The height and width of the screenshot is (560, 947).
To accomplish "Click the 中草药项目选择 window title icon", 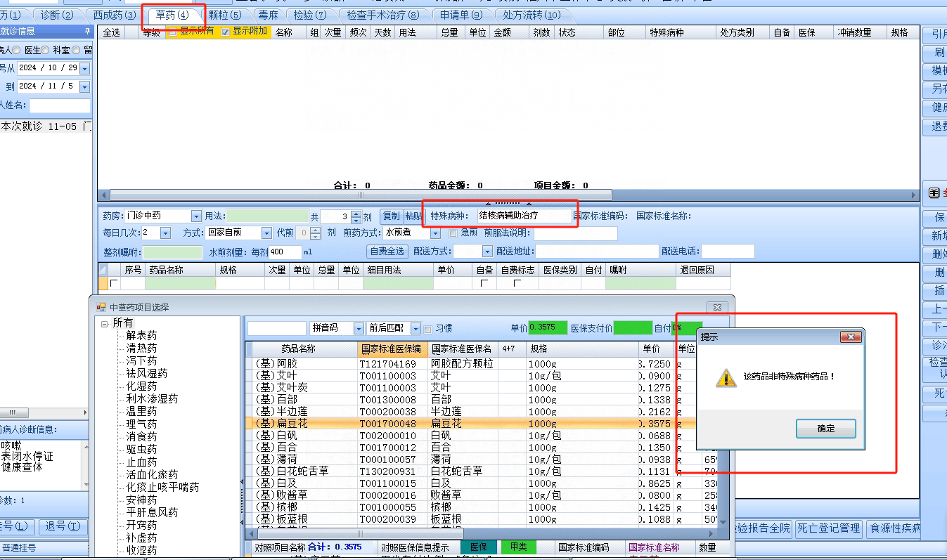I will [x=101, y=307].
